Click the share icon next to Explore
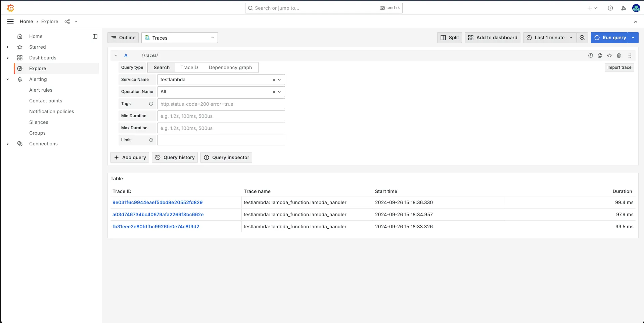Viewport: 644px width, 323px height. pyautogui.click(x=67, y=21)
